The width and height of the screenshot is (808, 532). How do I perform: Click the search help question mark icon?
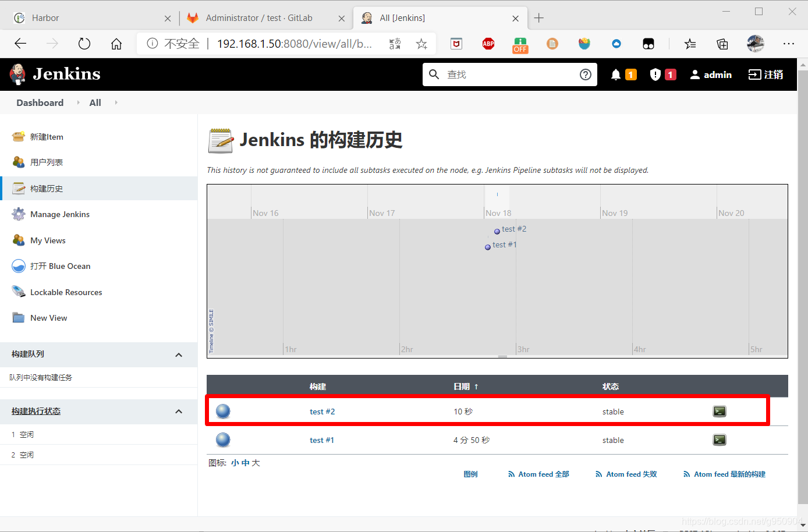pyautogui.click(x=586, y=75)
